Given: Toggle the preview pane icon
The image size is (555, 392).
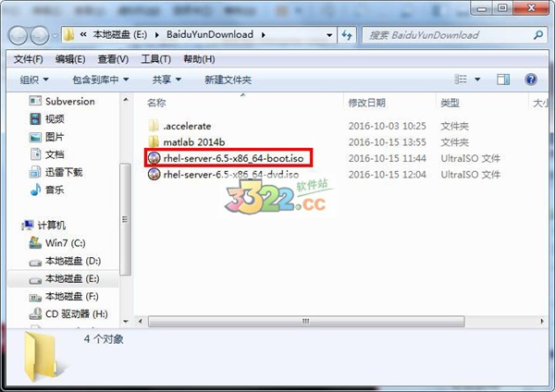Looking at the screenshot, I should [x=503, y=80].
